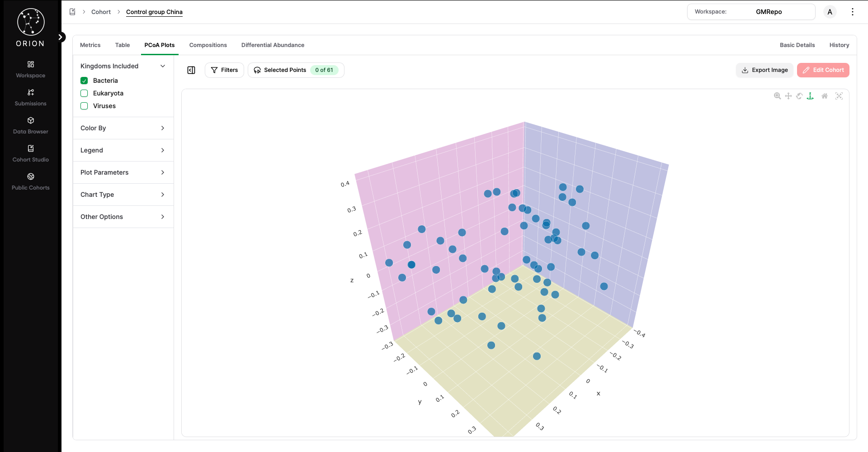Collapse the Kingdoms Included section

tap(162, 66)
